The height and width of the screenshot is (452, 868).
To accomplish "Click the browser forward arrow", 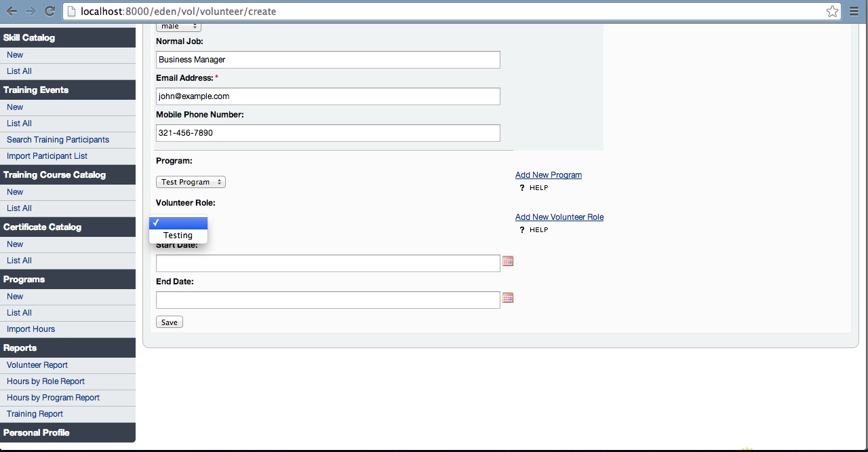I will [31, 12].
